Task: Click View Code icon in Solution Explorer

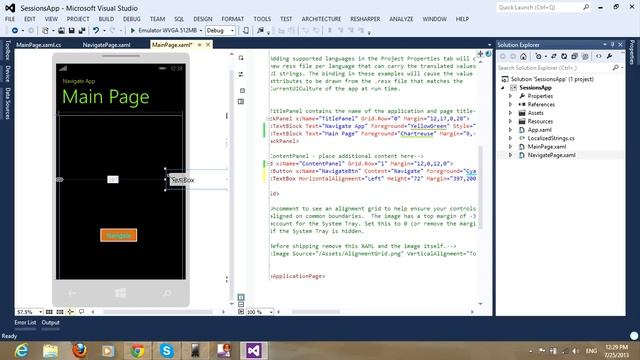Action: [x=599, y=56]
